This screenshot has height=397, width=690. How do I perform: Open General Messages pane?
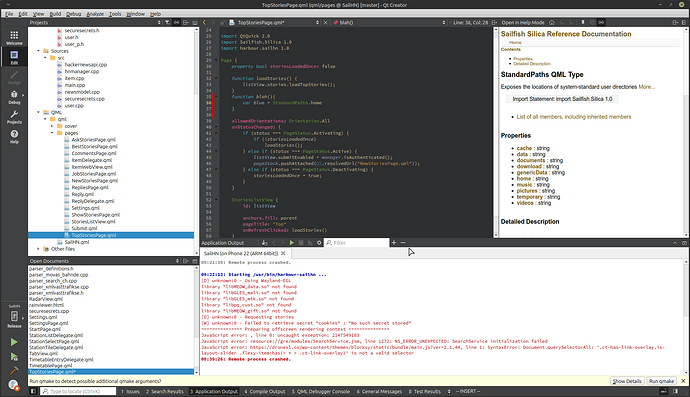[379, 391]
